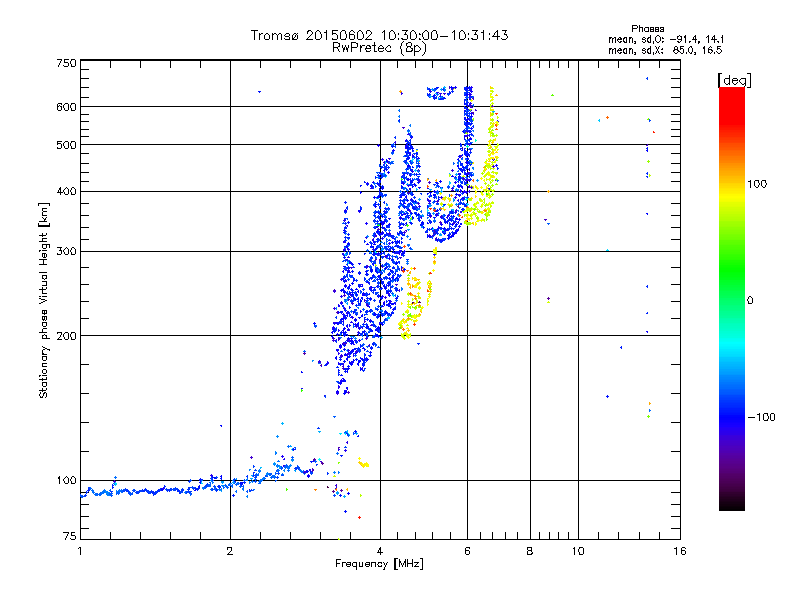Click y-axis tick label "200"
Viewport: 800px width, 600px height.
click(x=66, y=336)
